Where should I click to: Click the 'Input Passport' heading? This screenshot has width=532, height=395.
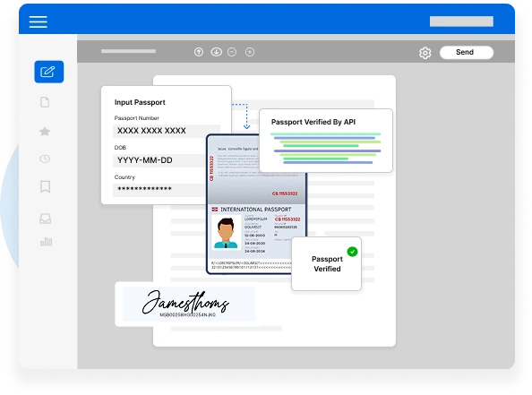click(140, 102)
